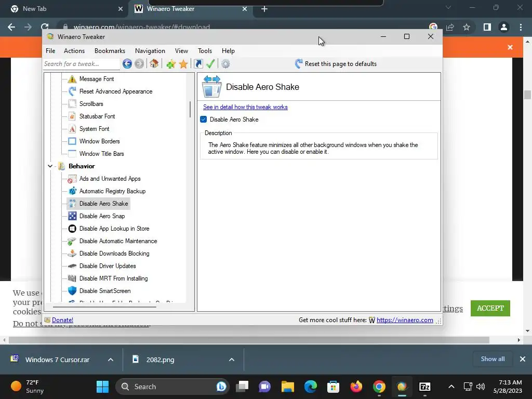
Task: Click the browser page horizontal scrollbar
Action: 249,340
